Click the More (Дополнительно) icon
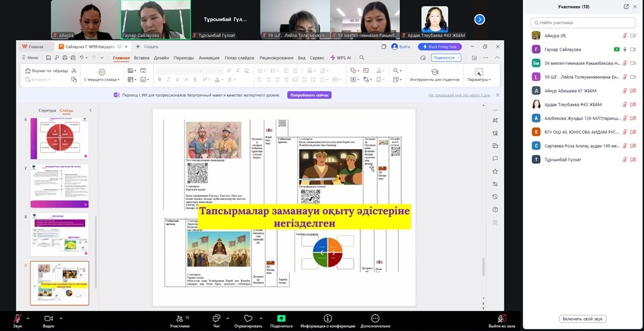 tap(375, 318)
